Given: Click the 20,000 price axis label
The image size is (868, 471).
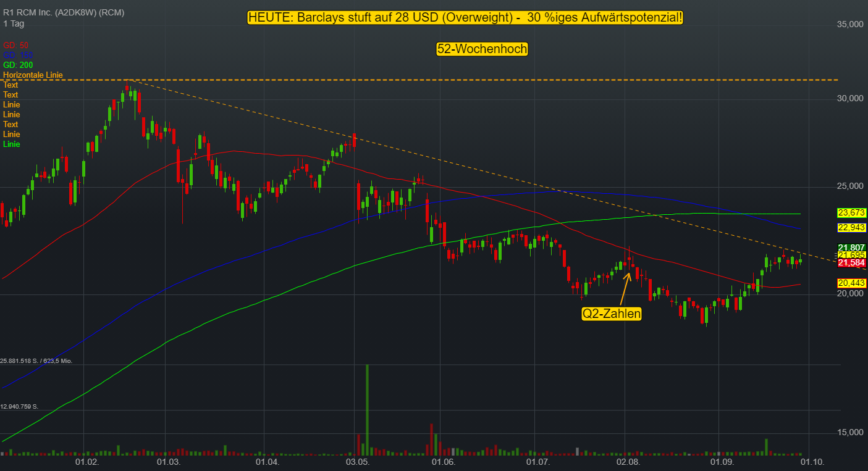Looking at the screenshot, I should pos(851,294).
